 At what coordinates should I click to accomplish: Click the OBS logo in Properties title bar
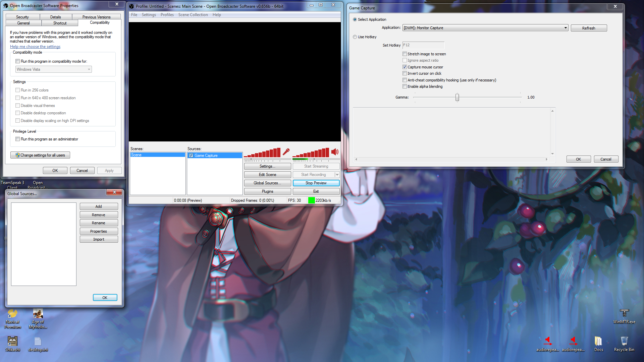click(6, 6)
